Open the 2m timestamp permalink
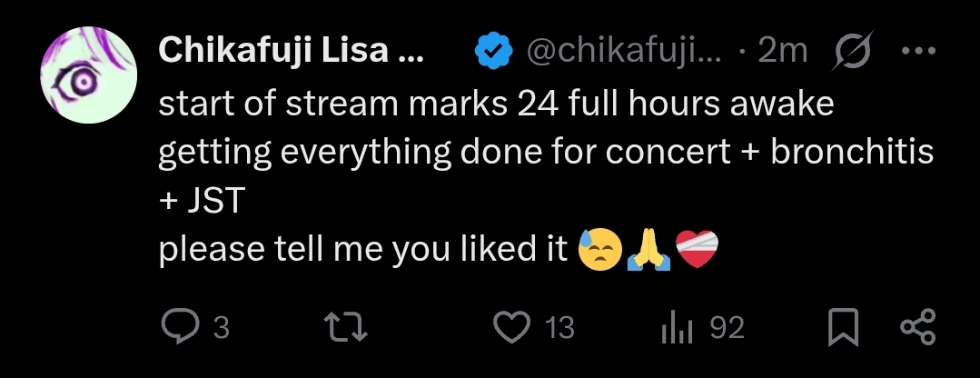 click(783, 51)
